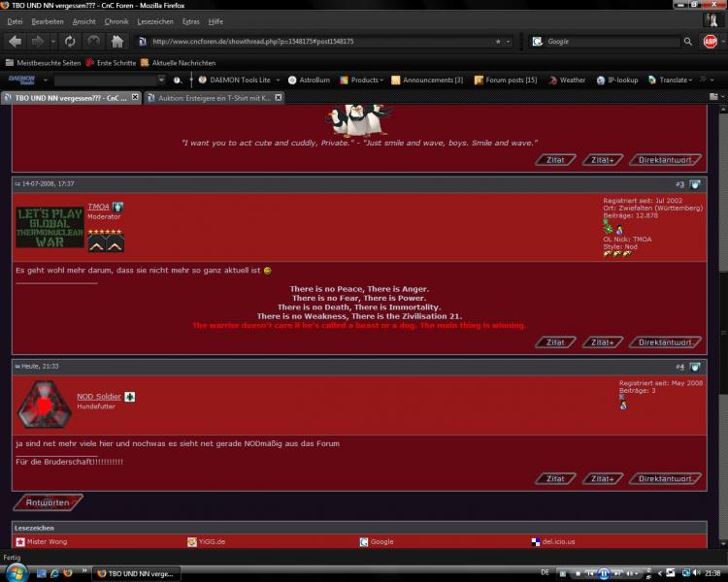Toggle Zitat+ multi-quote on NOD Soldier's post
This screenshot has height=582, width=728.
[x=603, y=478]
